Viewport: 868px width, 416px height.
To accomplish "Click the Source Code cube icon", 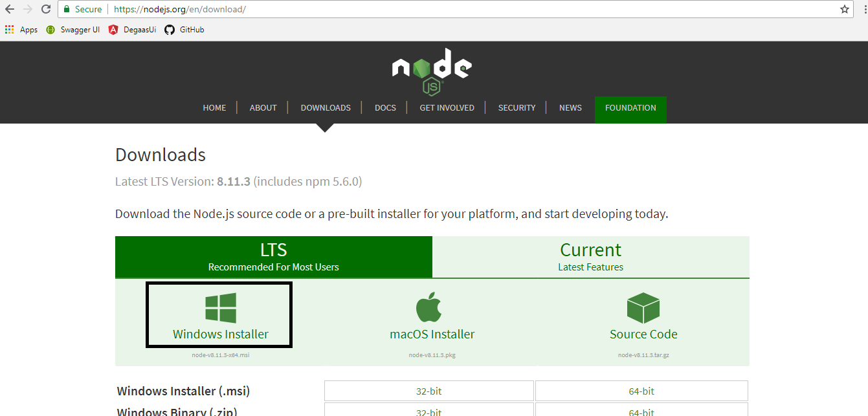I will pos(643,308).
